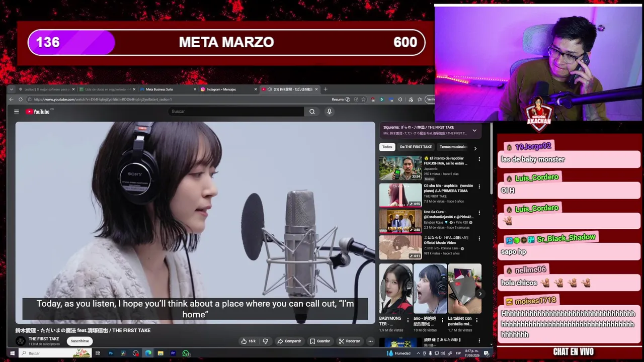Open more actions three-dot menu under video

[370, 341]
